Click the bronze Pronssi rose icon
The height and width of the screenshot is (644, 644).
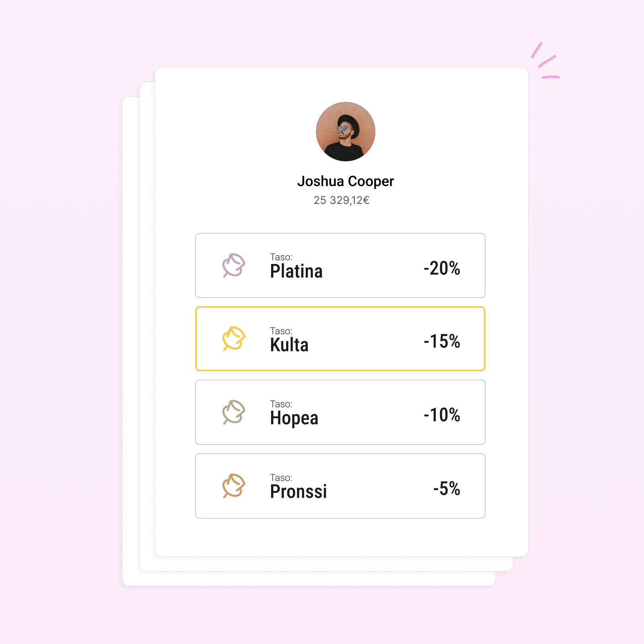[x=234, y=486]
